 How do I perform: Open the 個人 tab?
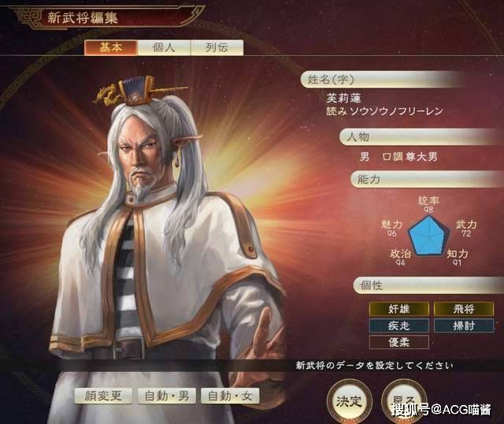coord(164,47)
